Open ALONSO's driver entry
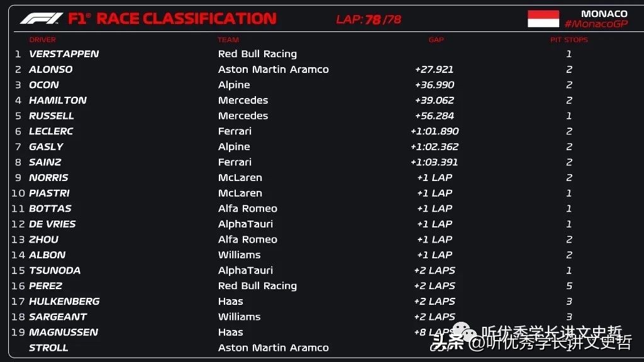Image resolution: width=644 pixels, height=362 pixels. [50, 69]
